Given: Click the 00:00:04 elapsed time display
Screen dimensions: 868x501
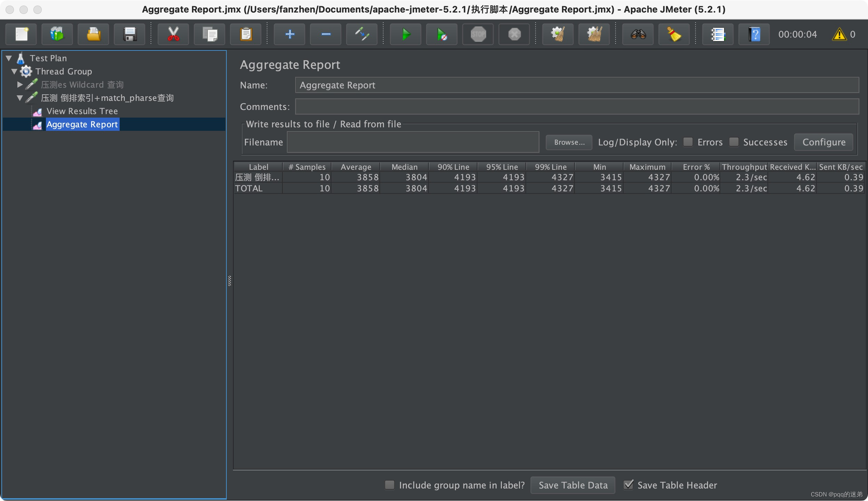Looking at the screenshot, I should [797, 34].
